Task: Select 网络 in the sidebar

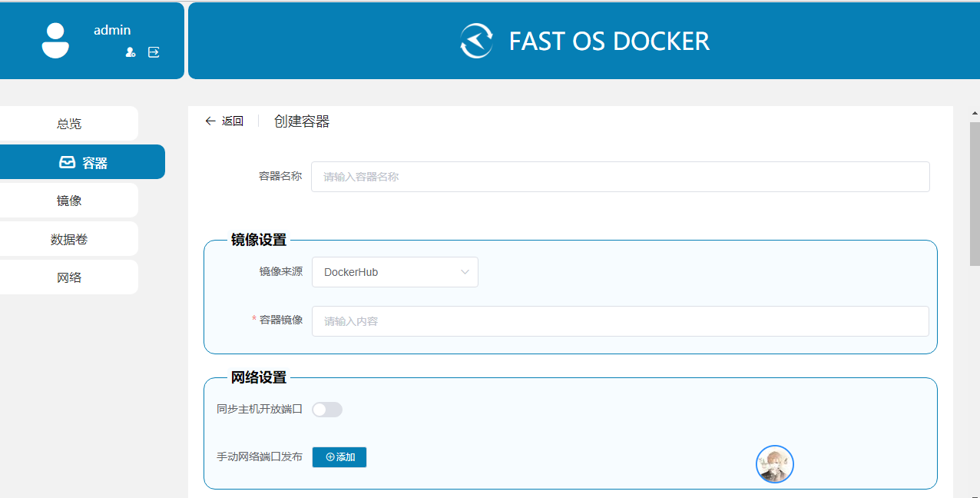Action: tap(68, 277)
